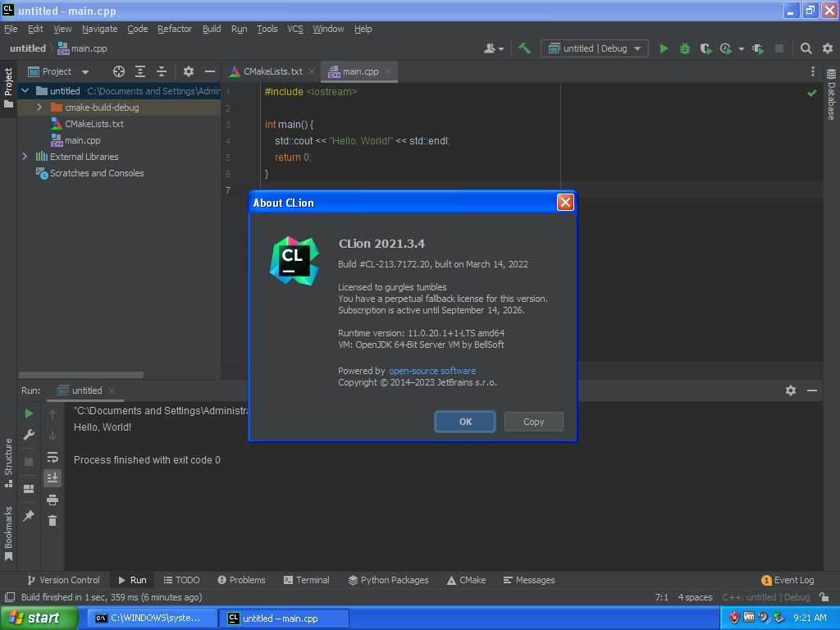Run with Coverage toolbar icon
Image resolution: width=840 pixels, height=630 pixels.
(706, 48)
